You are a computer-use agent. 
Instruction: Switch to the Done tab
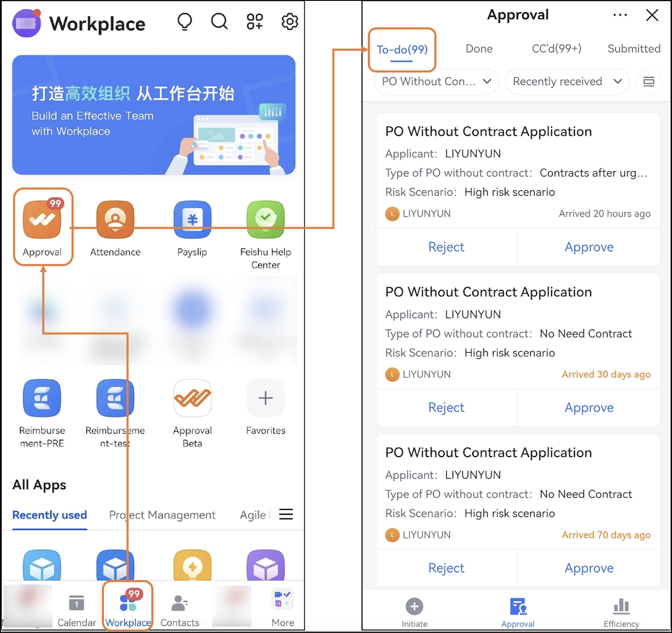point(479,49)
